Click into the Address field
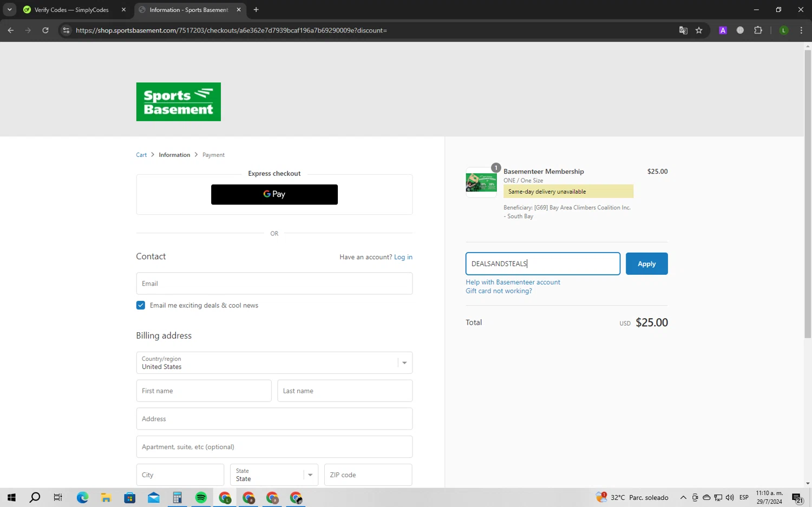This screenshot has height=507, width=812. tap(274, 419)
